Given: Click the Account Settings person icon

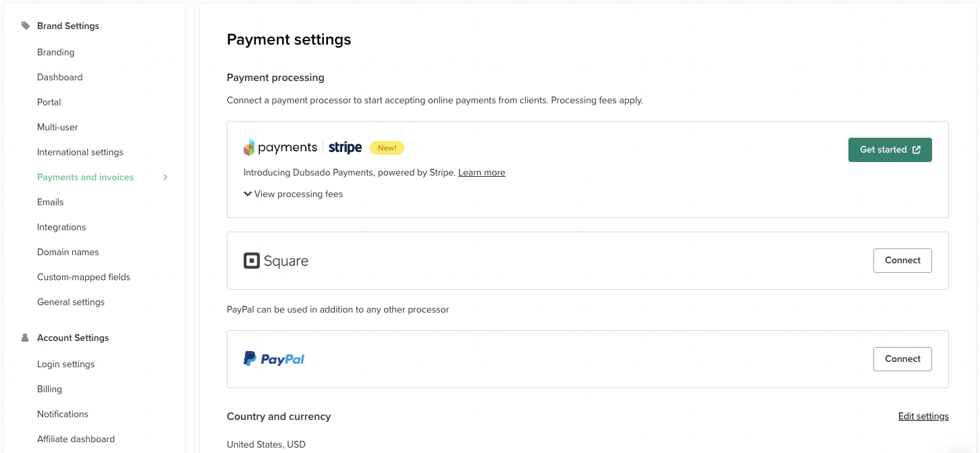Looking at the screenshot, I should coord(24,338).
